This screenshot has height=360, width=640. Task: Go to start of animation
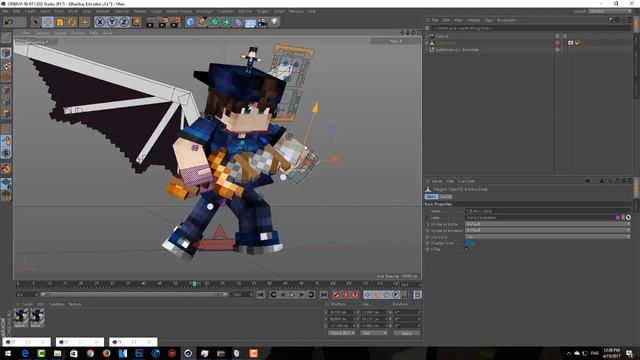[x=261, y=294]
